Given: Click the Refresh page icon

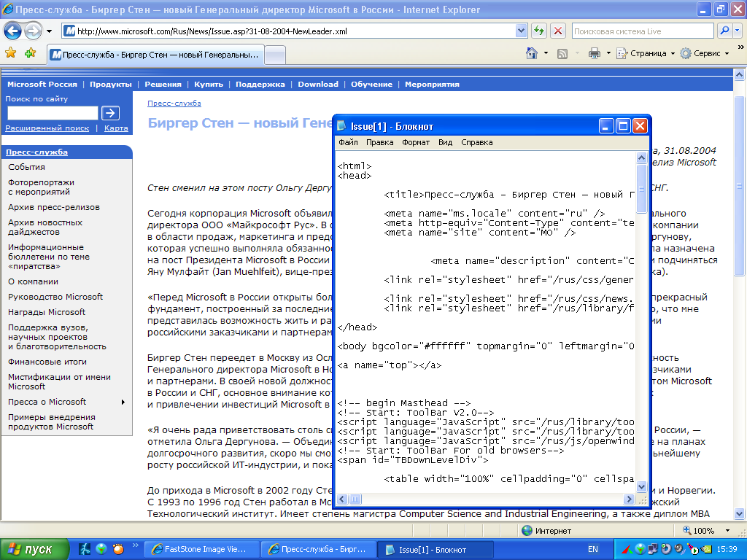Looking at the screenshot, I should coord(539,31).
